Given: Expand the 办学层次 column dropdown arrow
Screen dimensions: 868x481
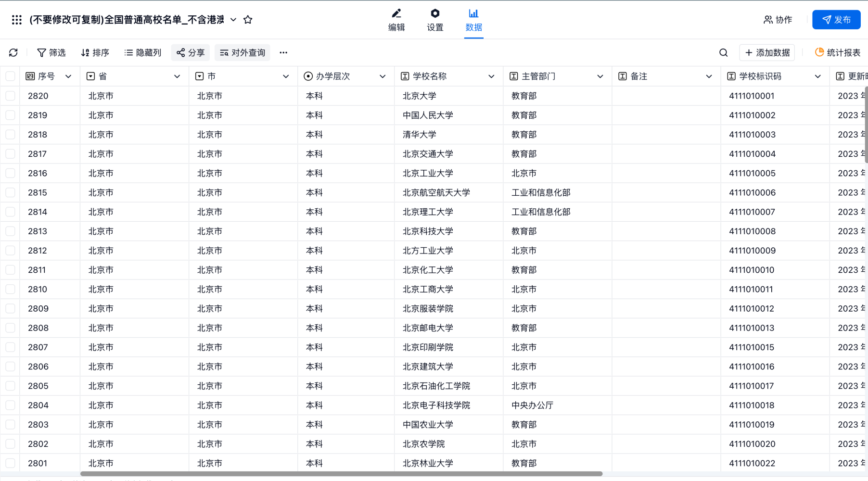Looking at the screenshot, I should [383, 76].
